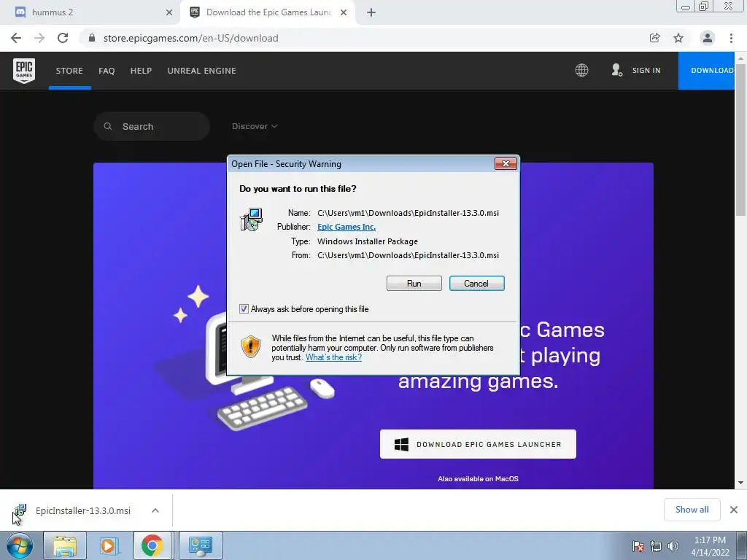The image size is (747, 560).
Task: Click the browser forward arrow
Action: coord(39,38)
